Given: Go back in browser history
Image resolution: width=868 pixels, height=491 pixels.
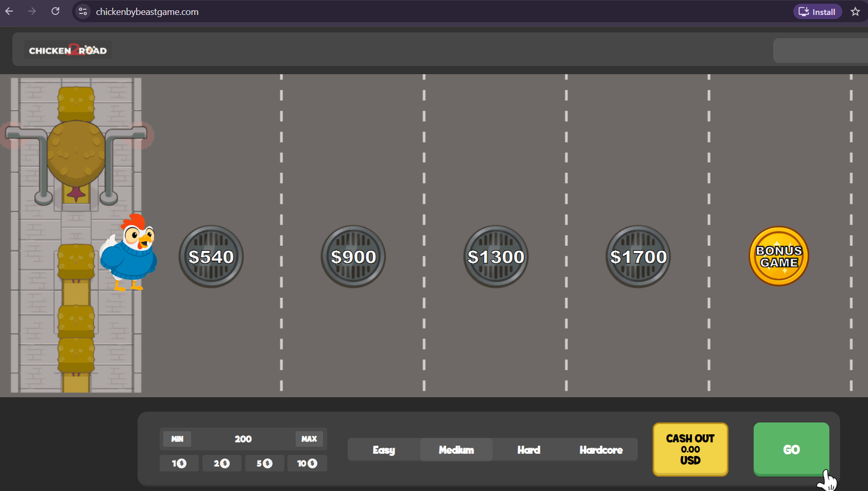Looking at the screenshot, I should click(x=9, y=11).
